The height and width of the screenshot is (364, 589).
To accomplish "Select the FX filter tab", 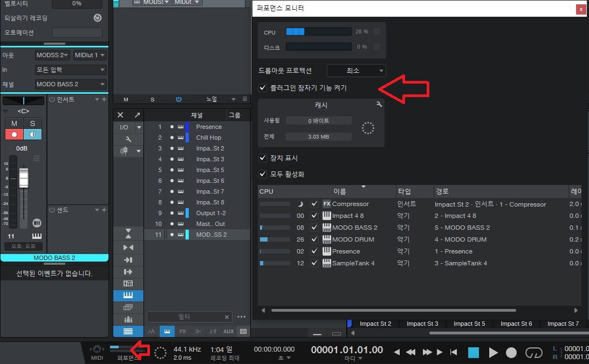I will [182, 331].
